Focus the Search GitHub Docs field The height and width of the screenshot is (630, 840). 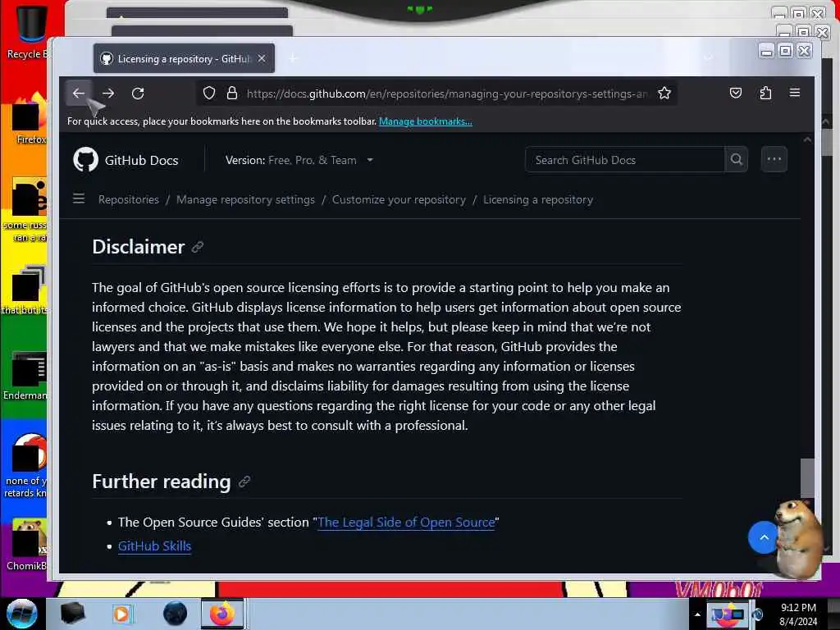coord(624,160)
